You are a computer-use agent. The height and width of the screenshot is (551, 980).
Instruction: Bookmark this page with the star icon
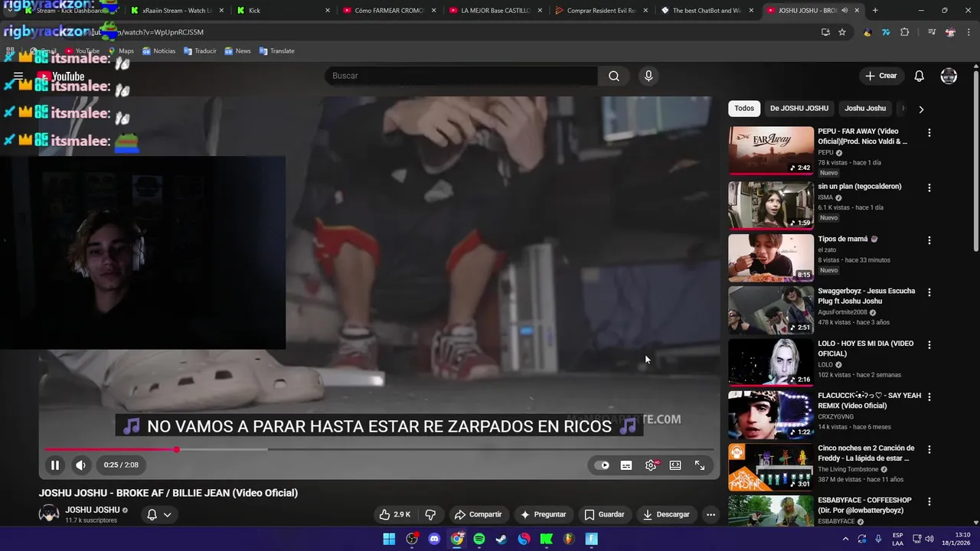click(x=842, y=32)
